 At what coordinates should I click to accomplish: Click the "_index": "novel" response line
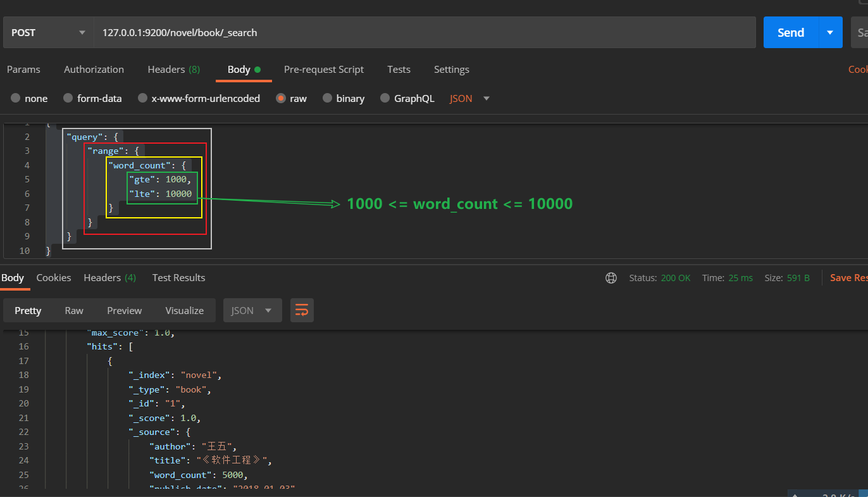pos(175,375)
